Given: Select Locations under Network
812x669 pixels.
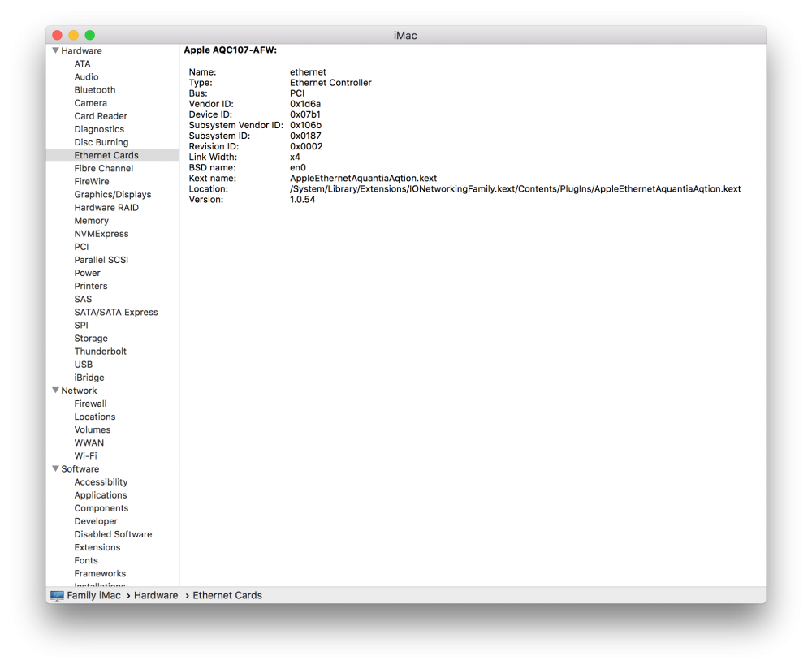Looking at the screenshot, I should (95, 417).
